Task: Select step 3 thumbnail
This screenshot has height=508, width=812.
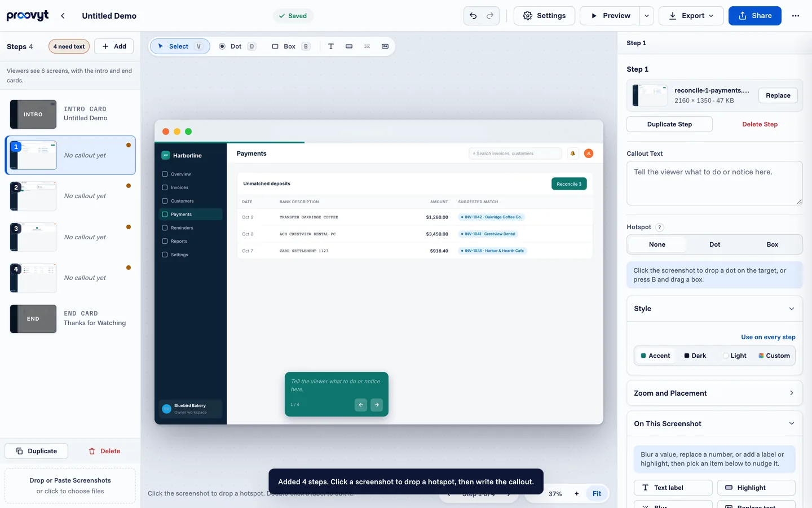Action: click(34, 237)
